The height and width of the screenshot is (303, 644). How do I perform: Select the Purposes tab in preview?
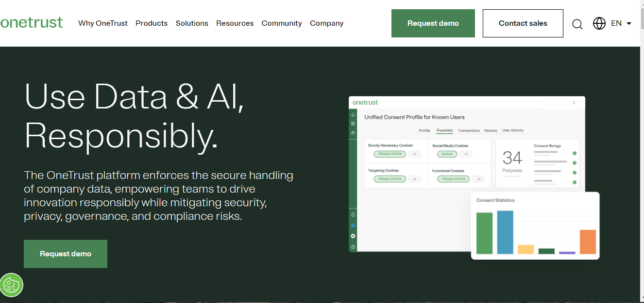(x=444, y=130)
